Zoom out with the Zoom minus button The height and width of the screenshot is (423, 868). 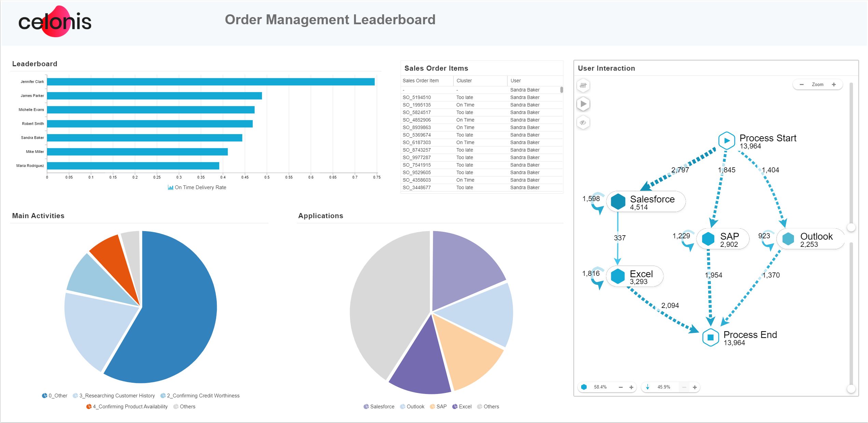[802, 84]
